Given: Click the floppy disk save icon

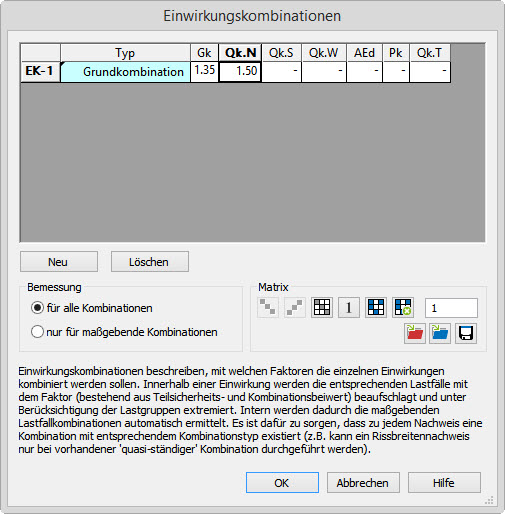Looking at the screenshot, I should coord(466,333).
